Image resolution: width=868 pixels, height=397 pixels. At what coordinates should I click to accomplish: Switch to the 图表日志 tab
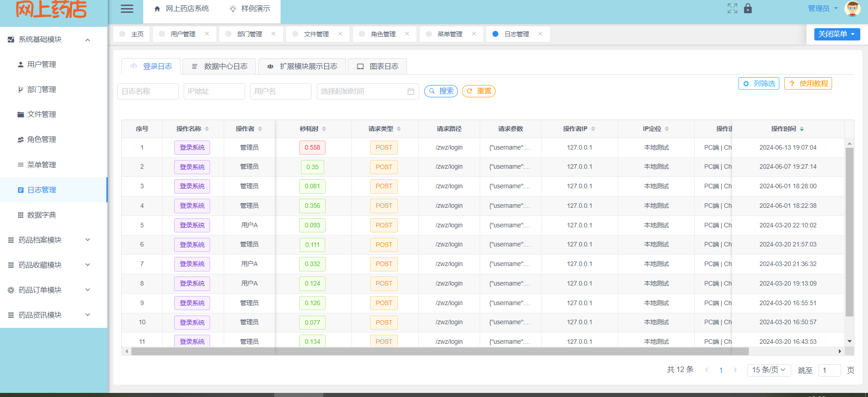coord(377,66)
